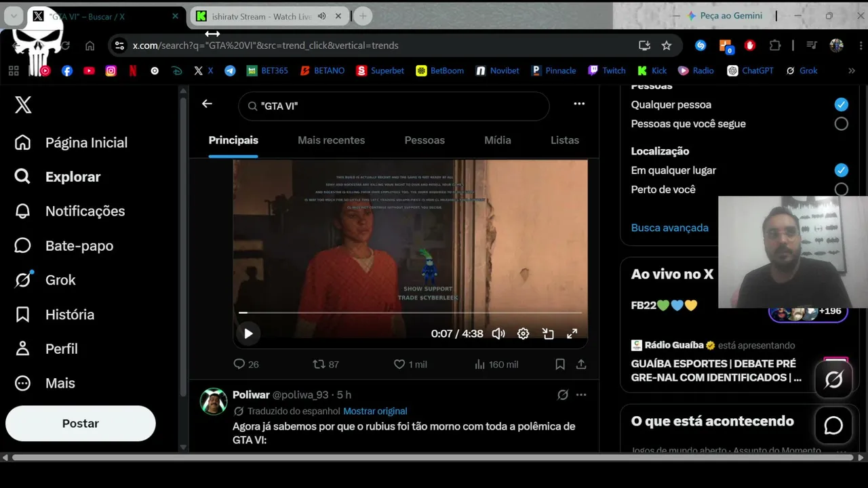Go back with the search page arrow

(x=207, y=104)
